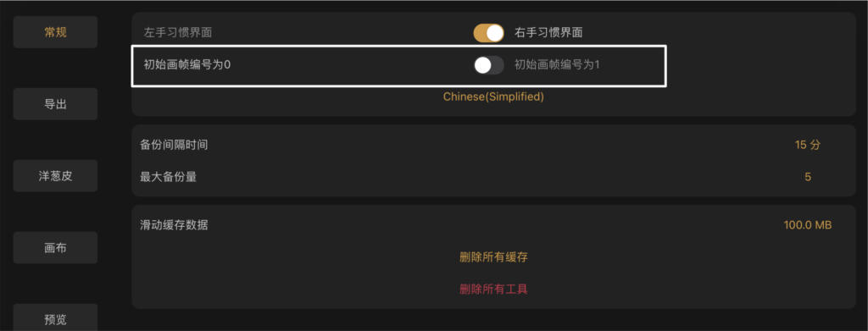Screen dimensions: 868x331
Task: Toggle the left/right hand interface switch
Action: 489,33
